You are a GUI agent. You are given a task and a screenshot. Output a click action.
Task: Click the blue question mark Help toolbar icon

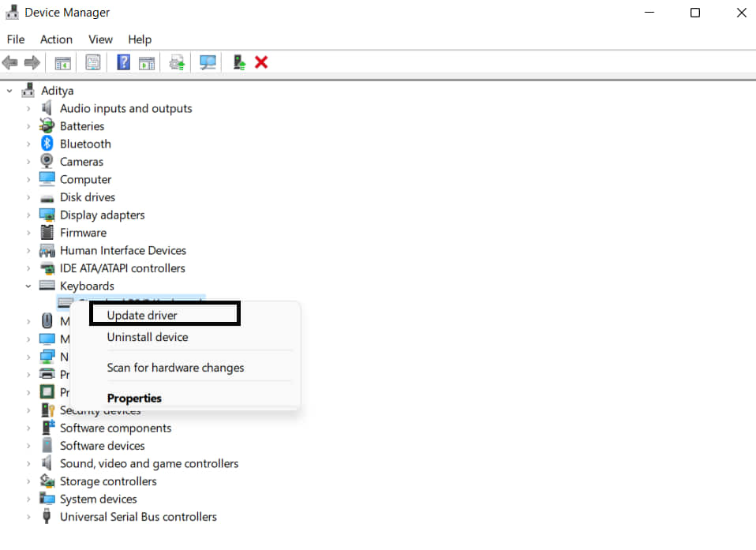[123, 62]
